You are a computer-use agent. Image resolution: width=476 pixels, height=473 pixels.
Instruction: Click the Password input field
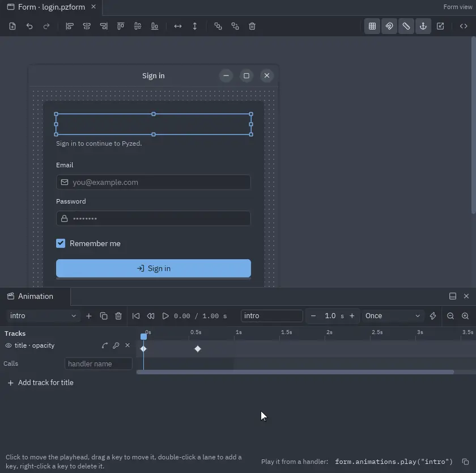tap(154, 218)
